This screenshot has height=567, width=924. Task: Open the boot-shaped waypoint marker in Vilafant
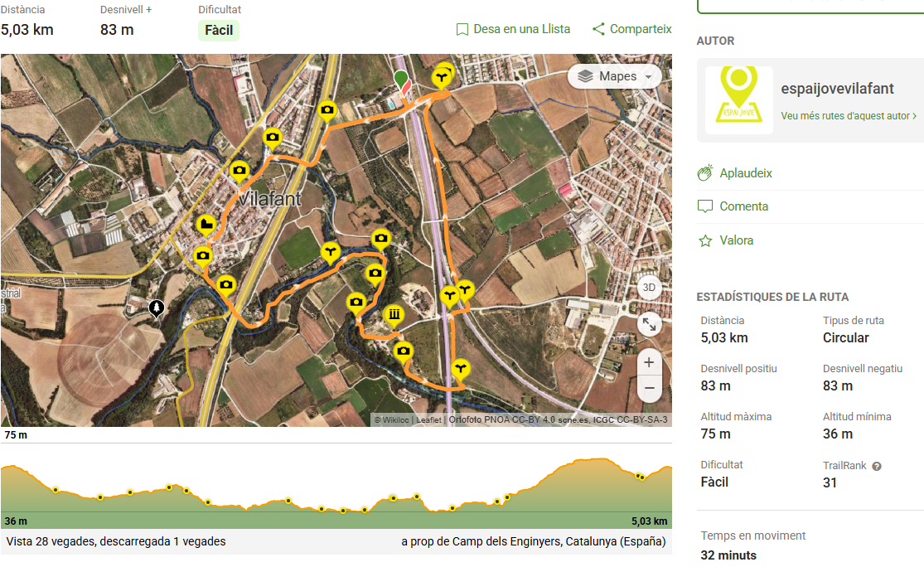point(206,225)
